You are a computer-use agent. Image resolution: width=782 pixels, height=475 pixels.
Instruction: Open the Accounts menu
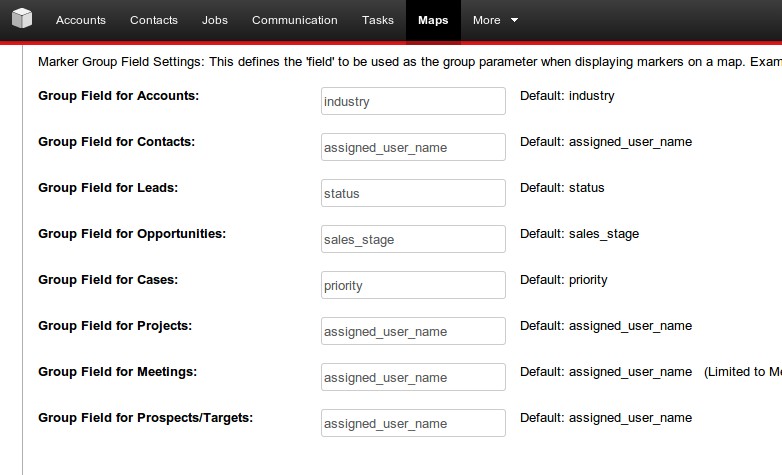click(81, 20)
